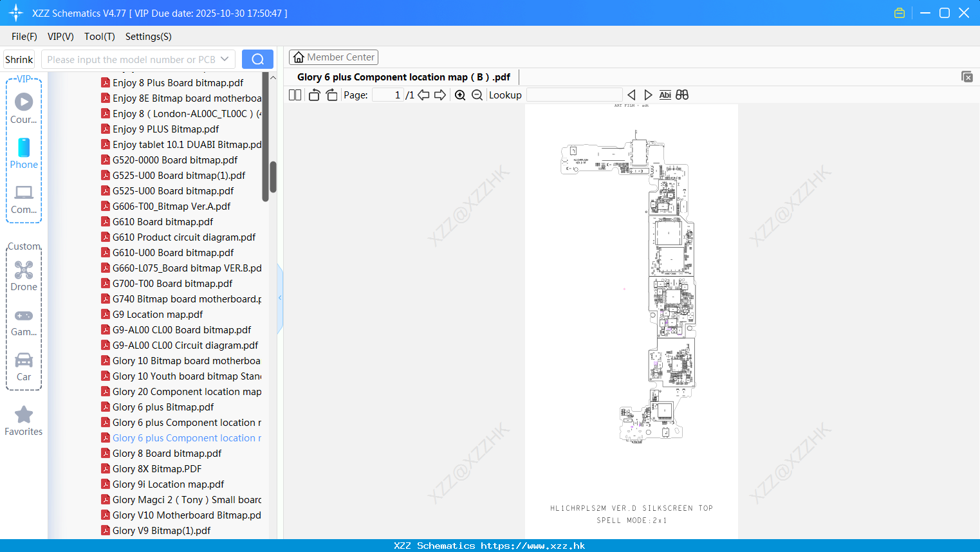The image size is (980, 552).
Task: Click the detach window icon at top right
Action: pyautogui.click(x=967, y=77)
